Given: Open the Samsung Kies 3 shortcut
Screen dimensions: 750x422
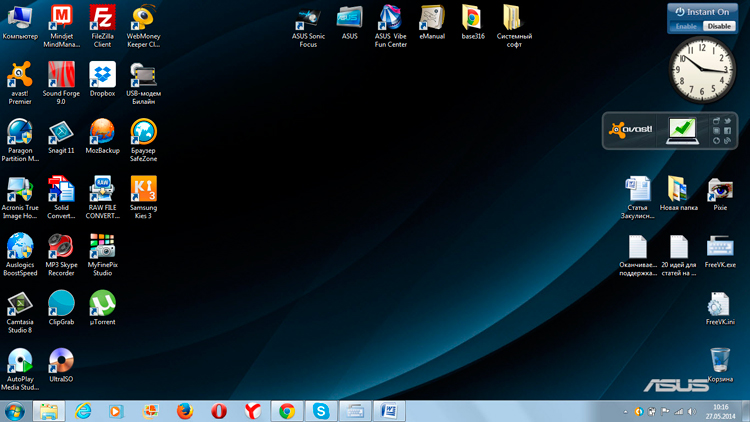Looking at the screenshot, I should click(x=143, y=189).
